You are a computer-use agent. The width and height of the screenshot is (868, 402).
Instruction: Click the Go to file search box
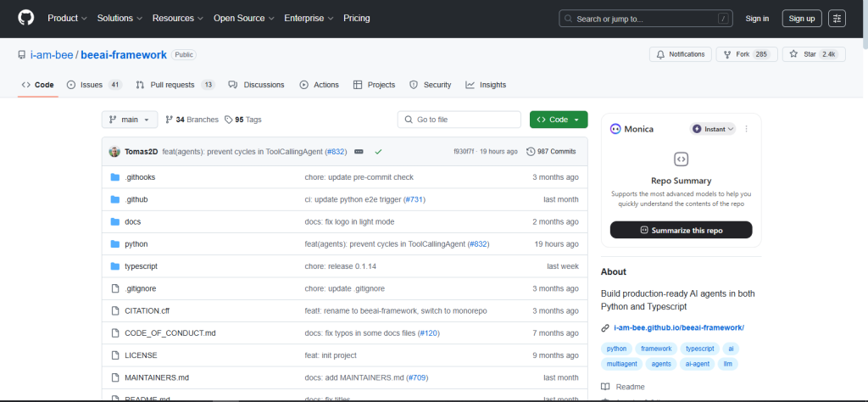point(459,120)
